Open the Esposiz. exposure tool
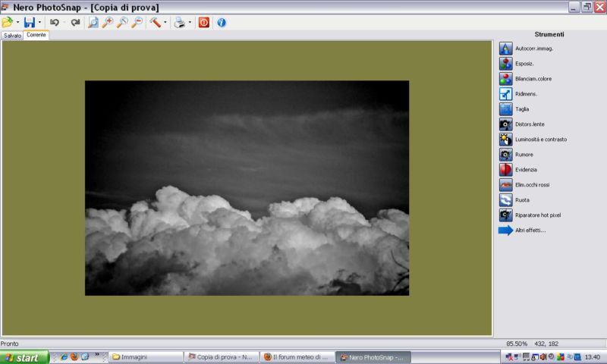The height and width of the screenshot is (364, 607). click(x=506, y=64)
